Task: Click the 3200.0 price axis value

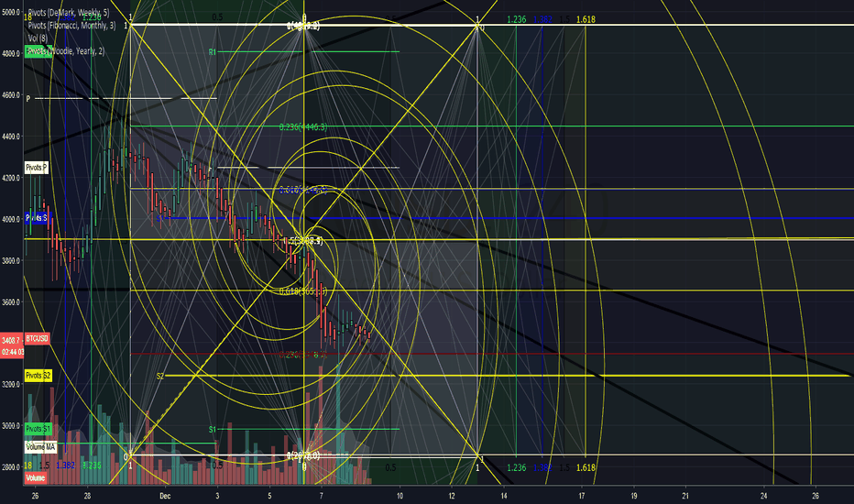Action: click(11, 384)
